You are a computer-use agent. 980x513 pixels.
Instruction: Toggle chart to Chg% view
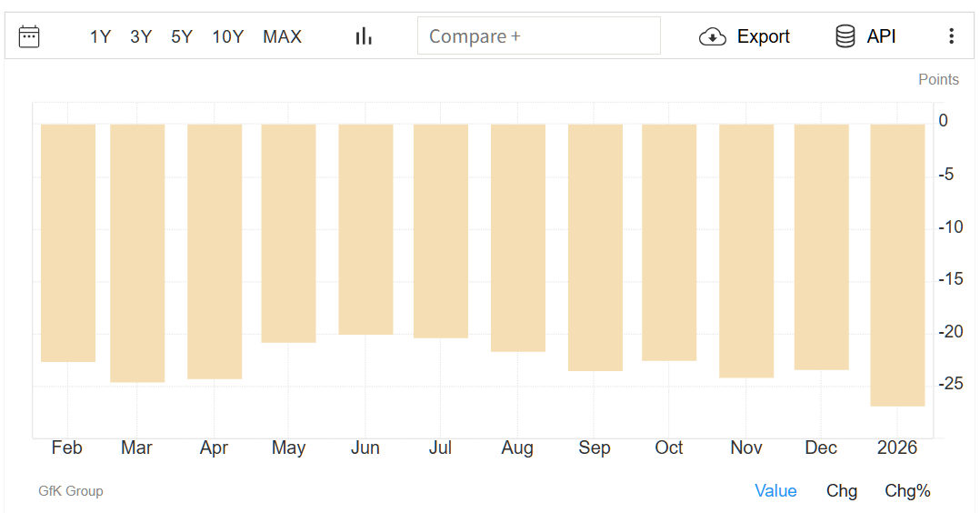click(907, 491)
